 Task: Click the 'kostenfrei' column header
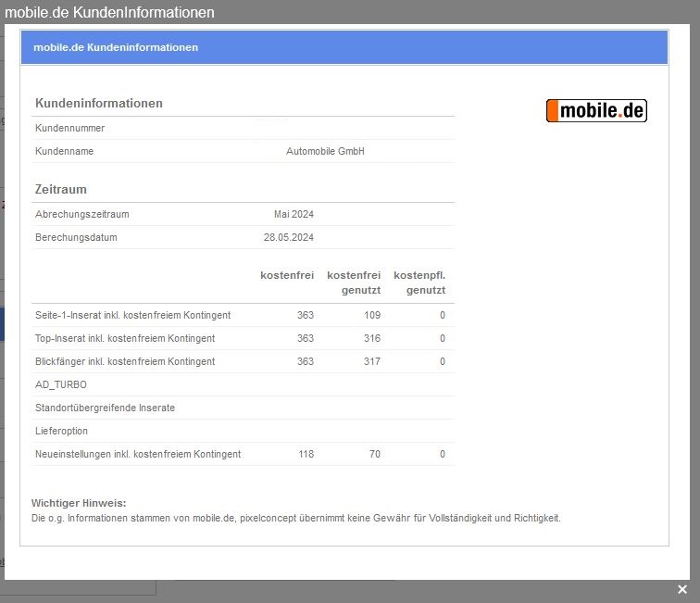[287, 275]
